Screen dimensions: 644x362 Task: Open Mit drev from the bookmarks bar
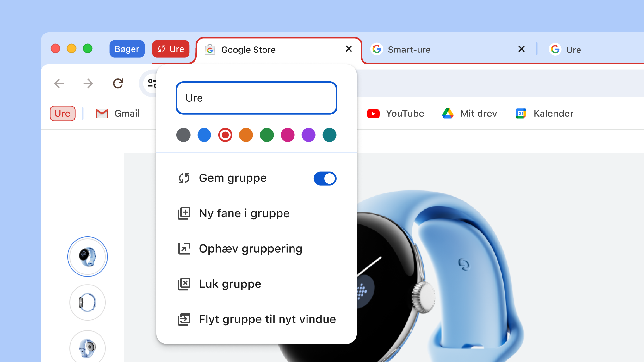click(x=469, y=113)
